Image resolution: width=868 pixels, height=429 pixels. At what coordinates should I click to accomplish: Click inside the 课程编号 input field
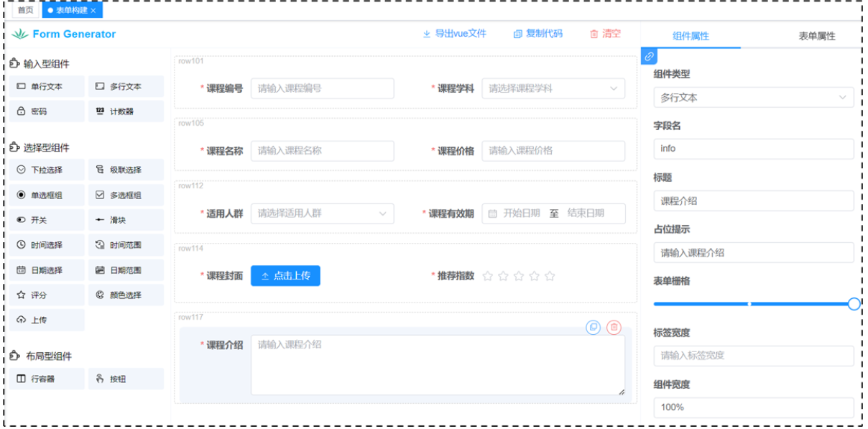coord(322,88)
